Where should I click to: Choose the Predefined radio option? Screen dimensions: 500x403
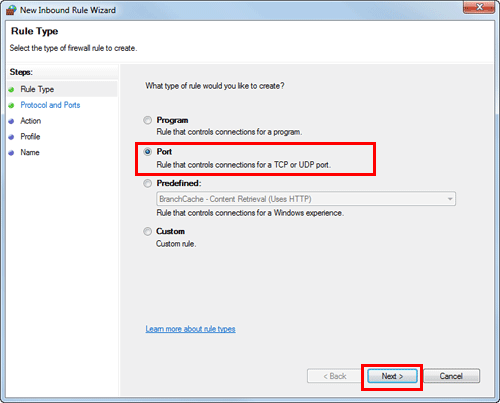[147, 183]
